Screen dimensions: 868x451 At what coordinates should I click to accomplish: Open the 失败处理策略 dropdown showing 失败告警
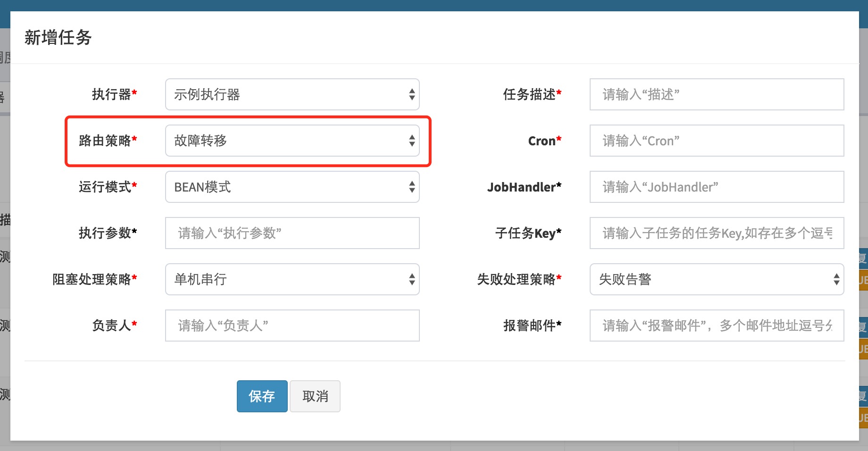tap(717, 279)
